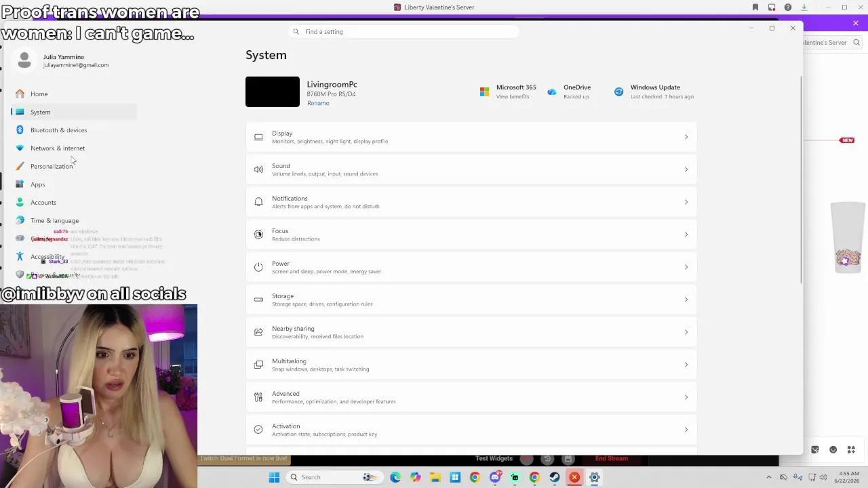The width and height of the screenshot is (868, 488).
Task: Click the Microsoft 365 logo icon
Action: [484, 91]
